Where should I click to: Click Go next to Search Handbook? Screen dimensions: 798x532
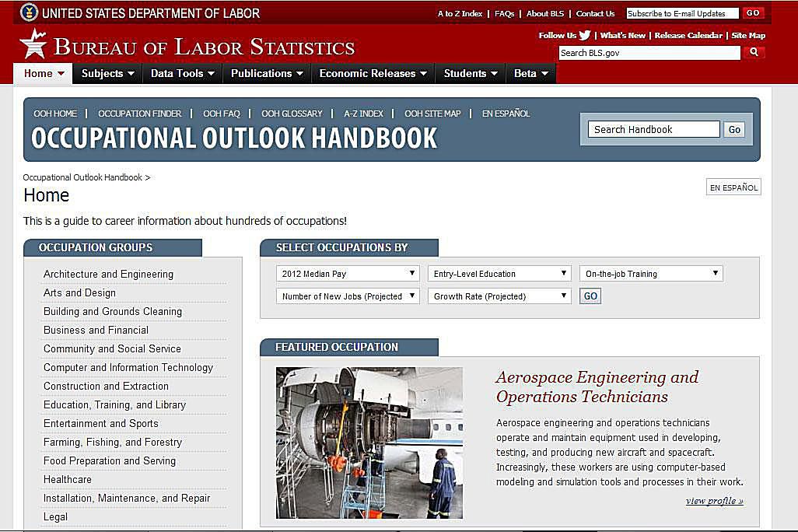[x=734, y=129]
